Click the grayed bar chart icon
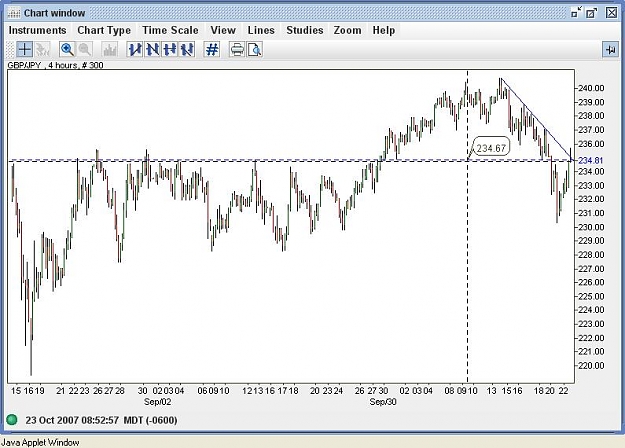The height and width of the screenshot is (448, 625). click(110, 49)
